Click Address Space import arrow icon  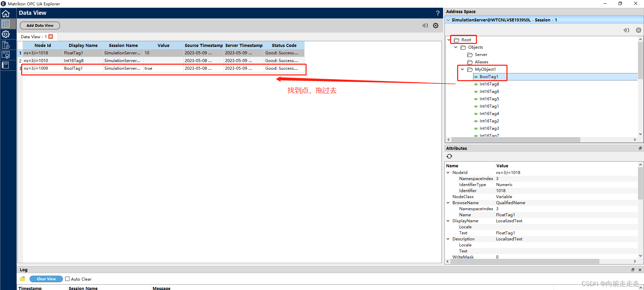(626, 30)
